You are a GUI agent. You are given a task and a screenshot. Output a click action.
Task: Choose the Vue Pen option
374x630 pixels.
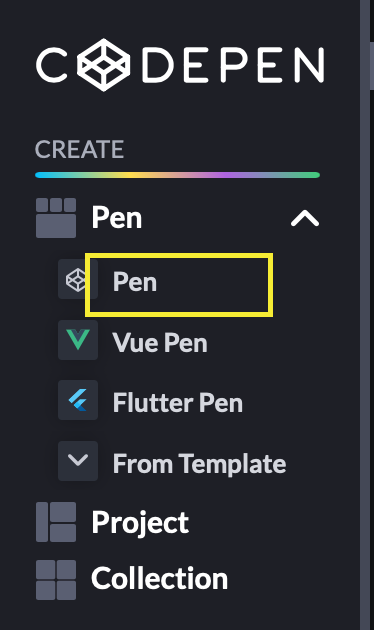point(160,343)
